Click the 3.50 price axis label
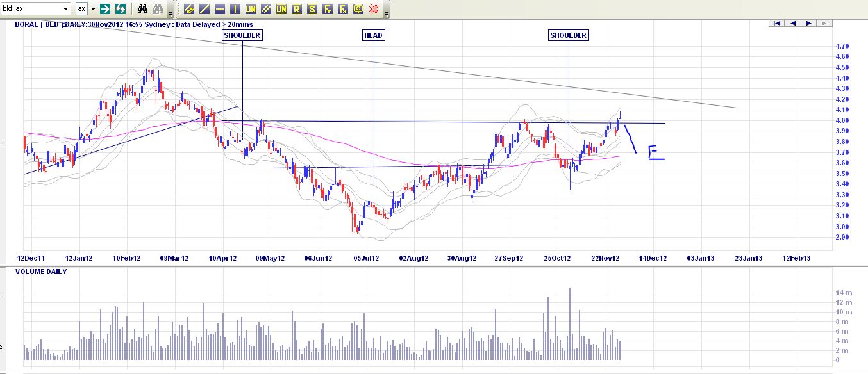Screen dimensions: 868x374 click(842, 174)
